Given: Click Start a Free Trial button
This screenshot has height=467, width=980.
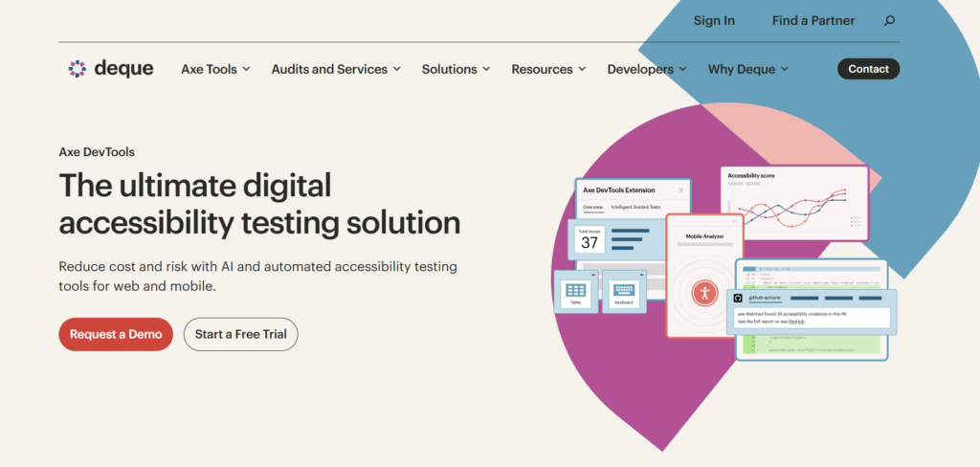Looking at the screenshot, I should [240, 334].
